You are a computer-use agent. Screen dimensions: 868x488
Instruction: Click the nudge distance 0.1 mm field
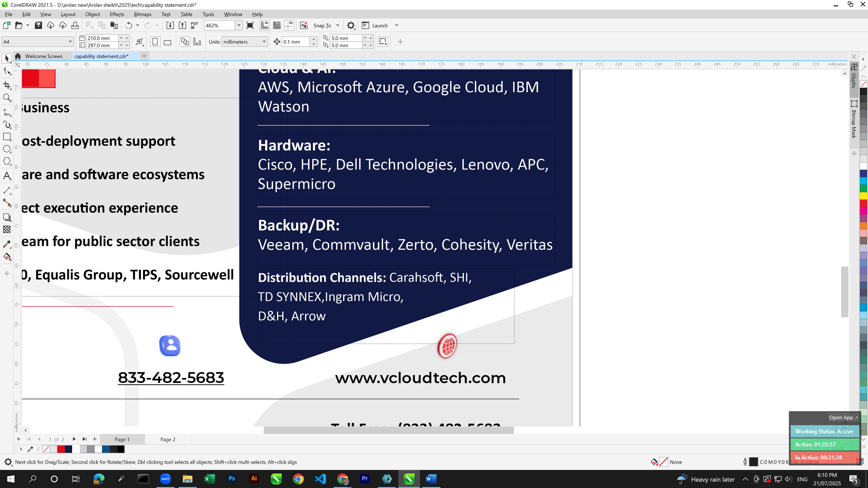pos(295,42)
